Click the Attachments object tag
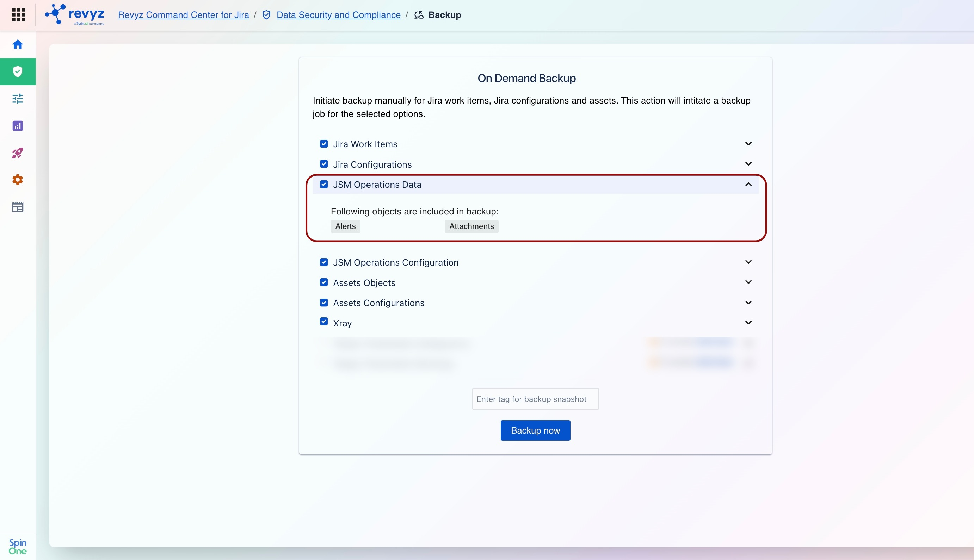This screenshot has height=560, width=974. point(471,226)
